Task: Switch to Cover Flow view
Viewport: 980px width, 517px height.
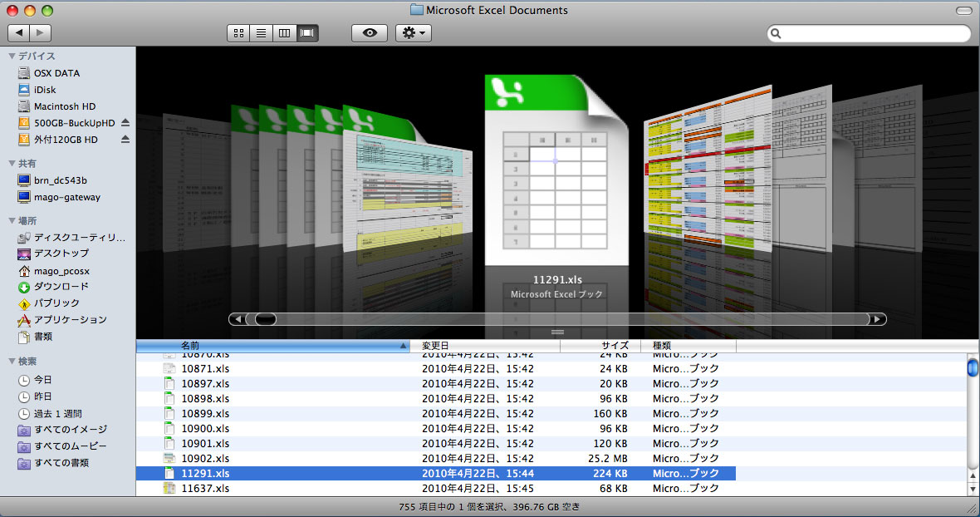Action: 307,33
